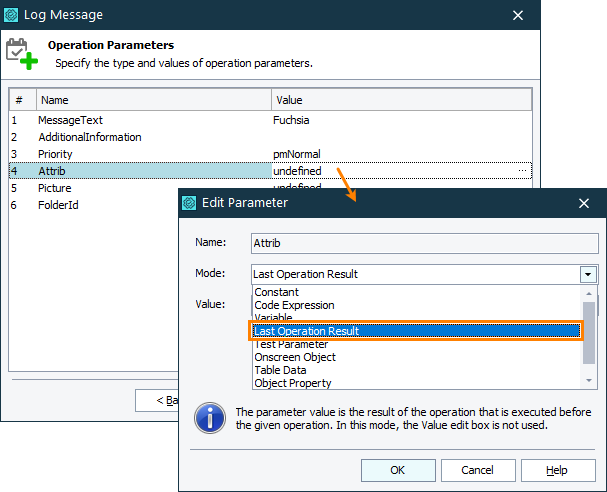Choose Table Data mode option
This screenshot has height=492, width=607.
pyautogui.click(x=279, y=370)
